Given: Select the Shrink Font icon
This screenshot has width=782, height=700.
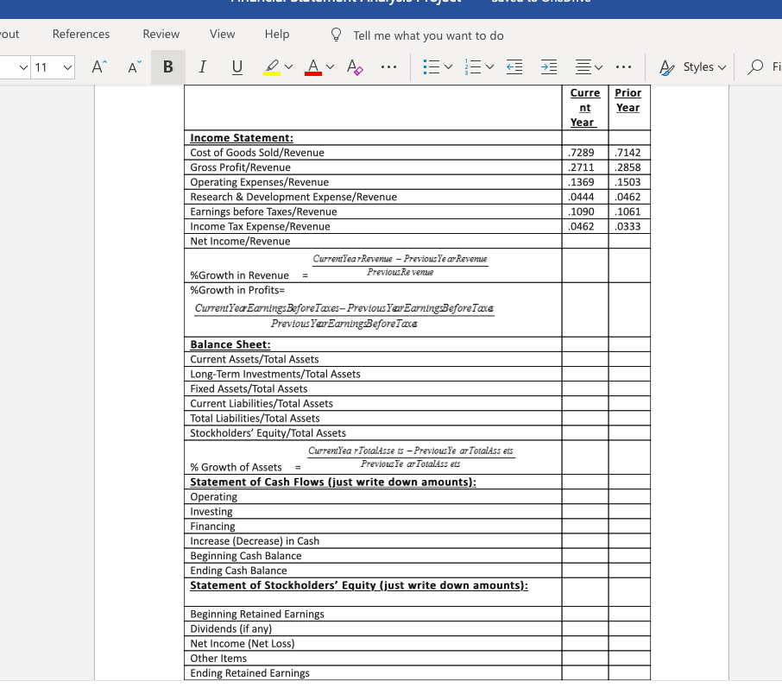Looking at the screenshot, I should point(132,67).
